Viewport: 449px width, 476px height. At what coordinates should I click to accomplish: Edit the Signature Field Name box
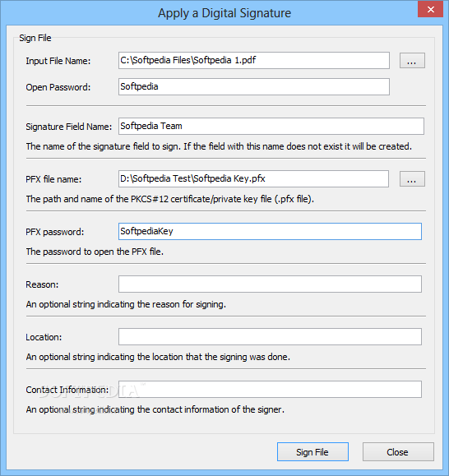click(x=271, y=127)
